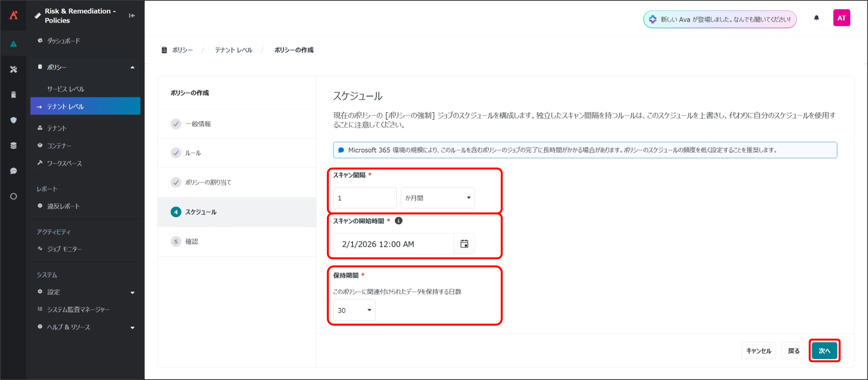868x380 pixels.
Task: Select サービス レベル in the sidebar
Action: tap(66, 89)
